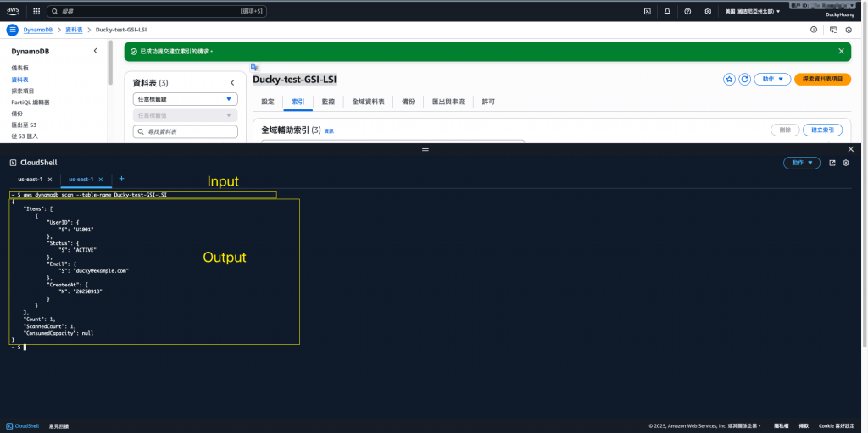Open the AWS services grid menu
This screenshot has width=868, height=433.
pos(36,11)
